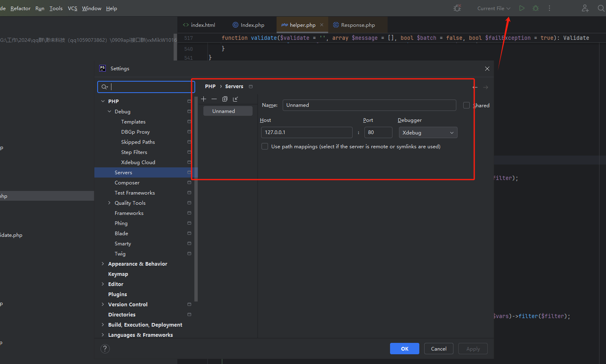
Task: Close the Settings dialog window
Action: coord(487,69)
